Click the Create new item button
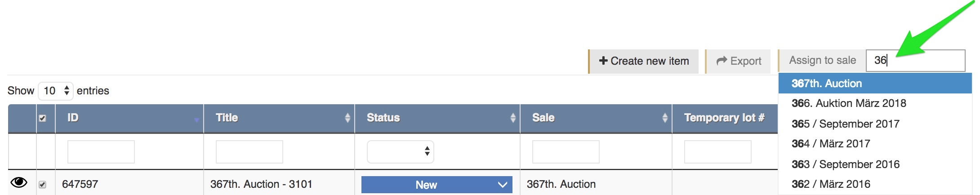The height and width of the screenshot is (195, 980). click(644, 61)
